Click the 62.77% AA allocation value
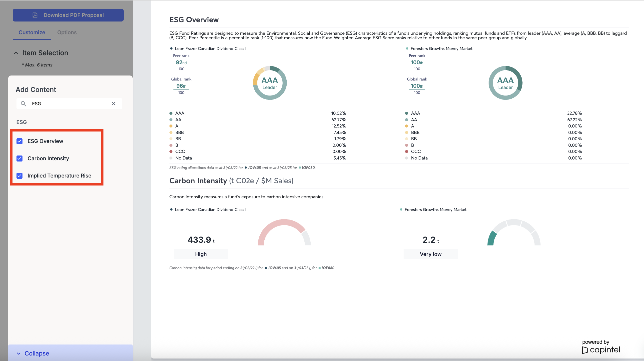 tap(339, 120)
